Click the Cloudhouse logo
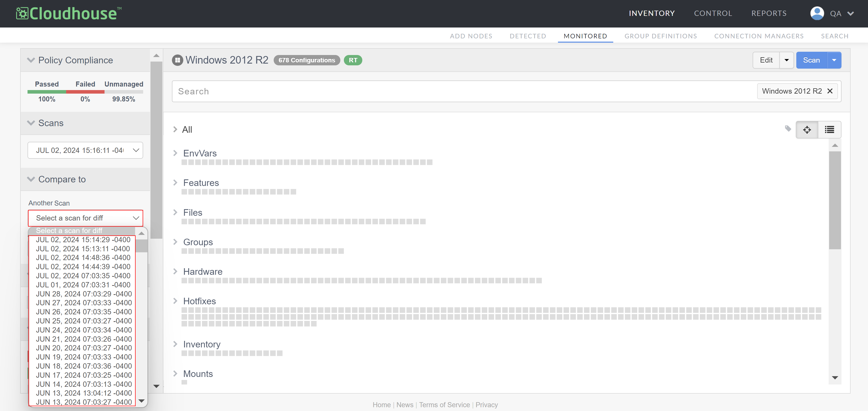Viewport: 868px width, 411px height. coord(69,13)
